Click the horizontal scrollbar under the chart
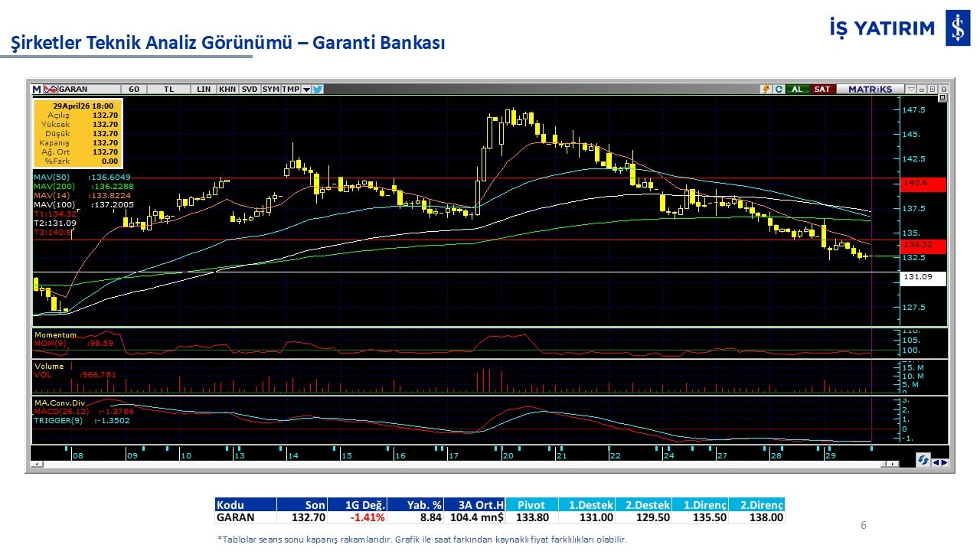Screen dimensions: 980x551 coord(459,465)
